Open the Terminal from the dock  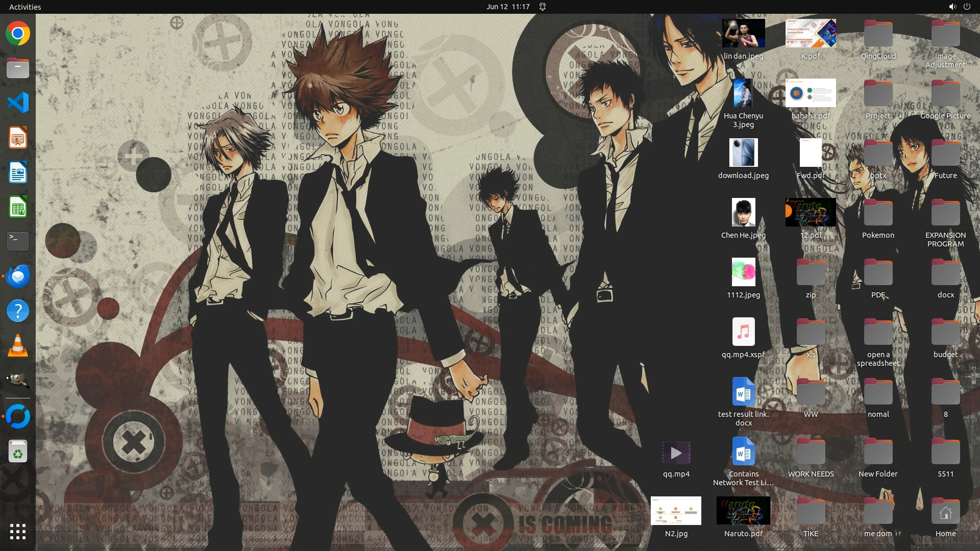18,241
